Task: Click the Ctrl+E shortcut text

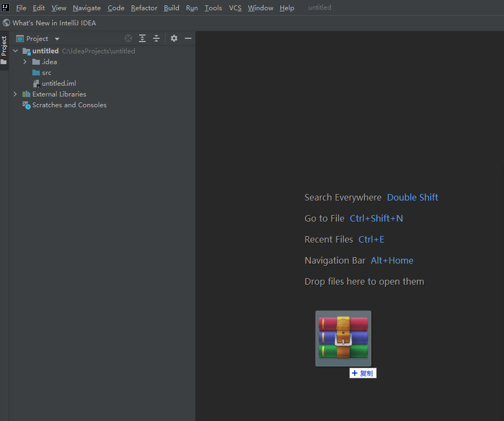Action: tap(371, 239)
